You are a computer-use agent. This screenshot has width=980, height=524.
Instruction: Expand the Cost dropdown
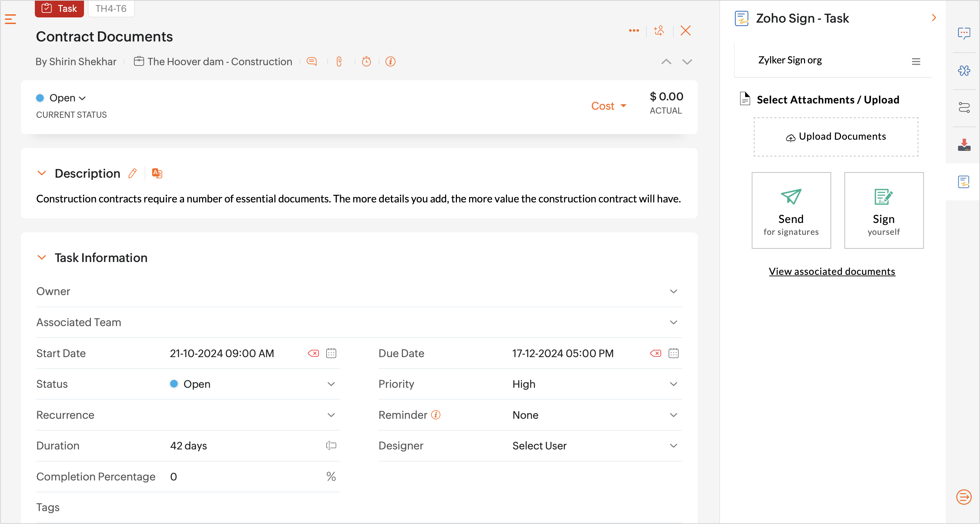tap(608, 106)
